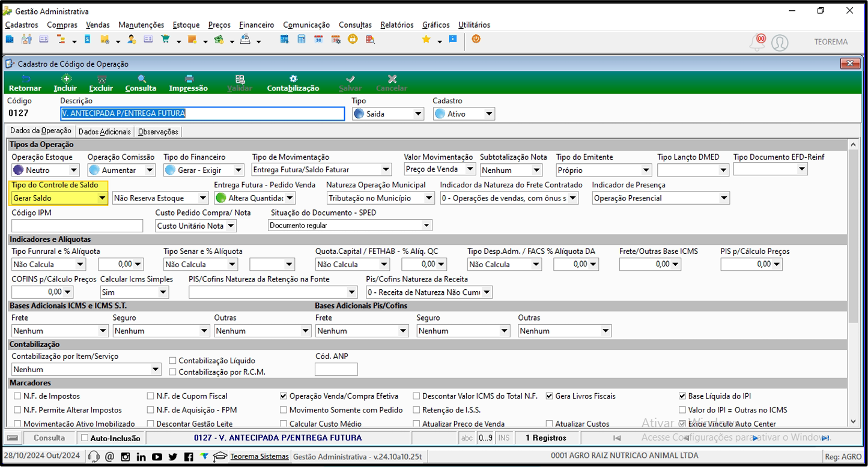Open the Instagram icon in status bar

(x=126, y=457)
